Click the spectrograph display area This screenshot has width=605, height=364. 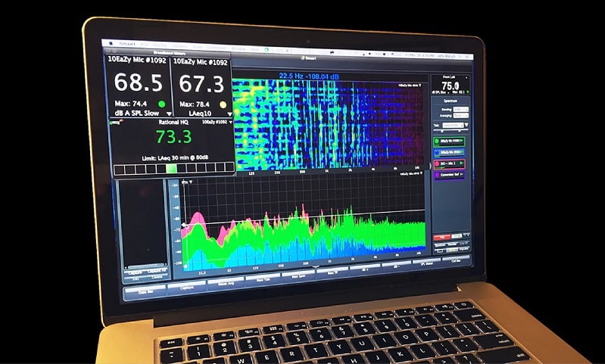pos(329,125)
